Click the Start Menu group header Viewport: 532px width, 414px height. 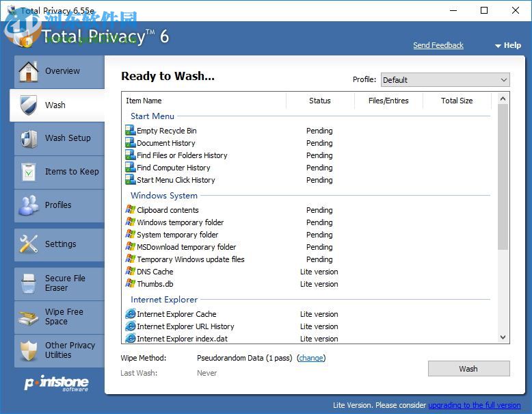click(152, 116)
